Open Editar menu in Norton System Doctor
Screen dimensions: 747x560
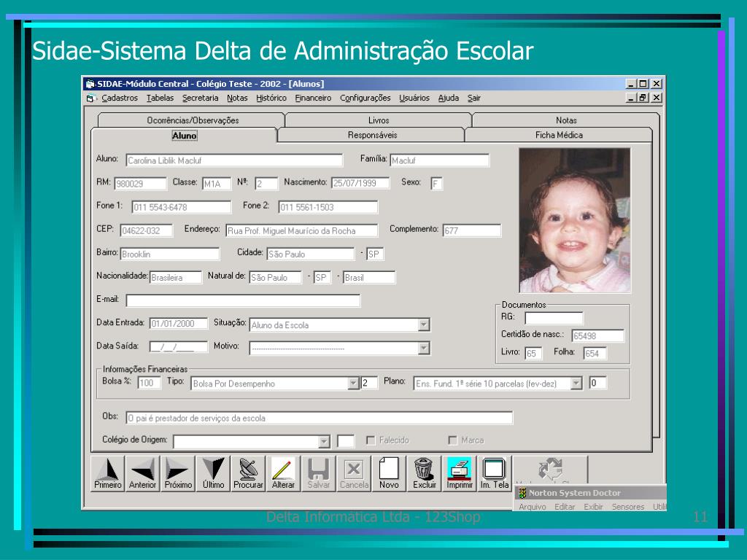(565, 507)
